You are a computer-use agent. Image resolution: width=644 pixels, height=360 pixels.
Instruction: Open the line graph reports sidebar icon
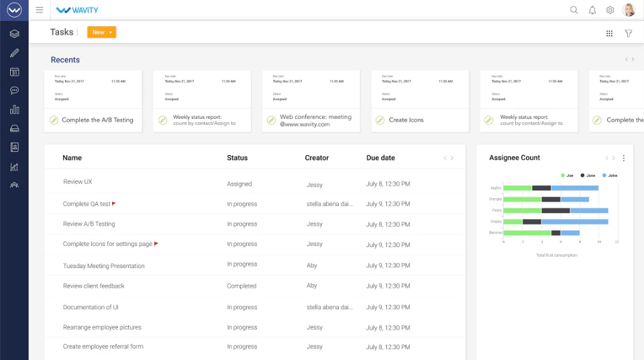pyautogui.click(x=14, y=167)
